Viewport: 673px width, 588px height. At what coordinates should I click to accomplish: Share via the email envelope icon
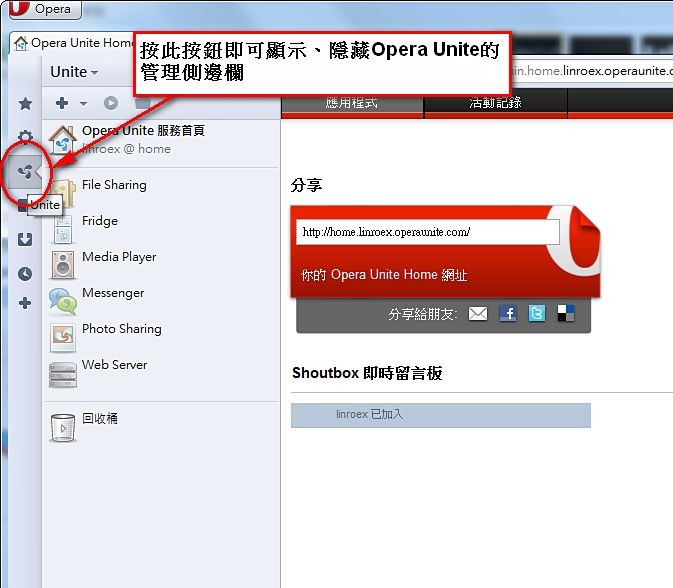[478, 314]
